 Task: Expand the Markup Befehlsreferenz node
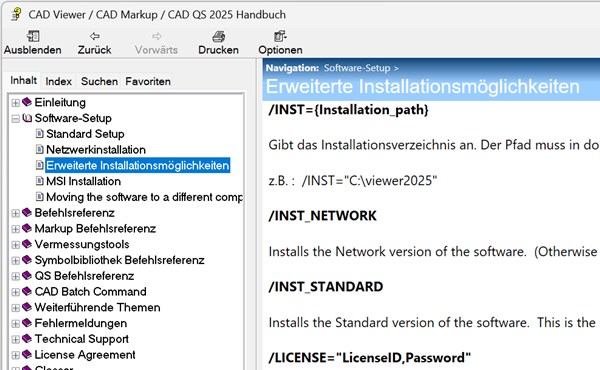[x=15, y=229]
